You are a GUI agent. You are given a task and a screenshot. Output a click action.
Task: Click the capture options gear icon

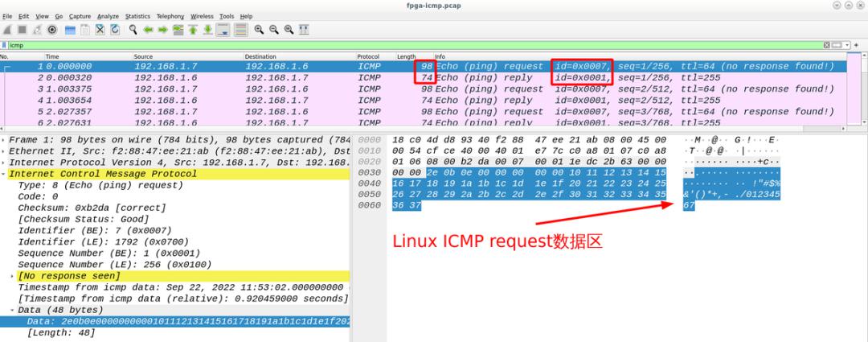click(52, 30)
